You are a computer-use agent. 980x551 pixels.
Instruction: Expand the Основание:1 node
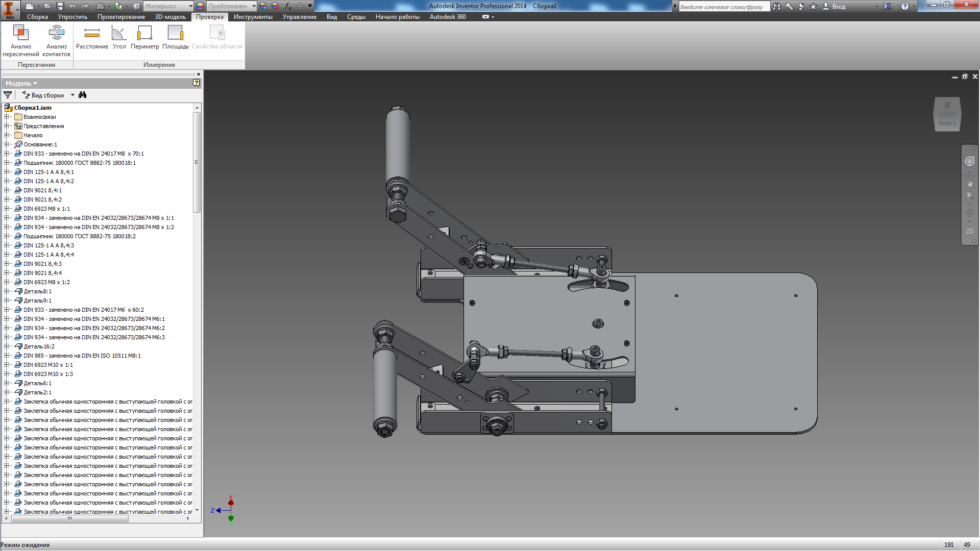point(7,144)
